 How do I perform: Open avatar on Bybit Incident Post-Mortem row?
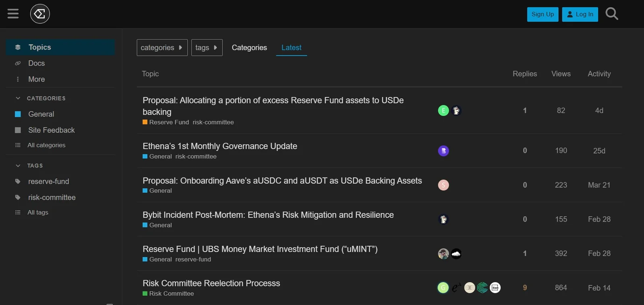tap(443, 219)
